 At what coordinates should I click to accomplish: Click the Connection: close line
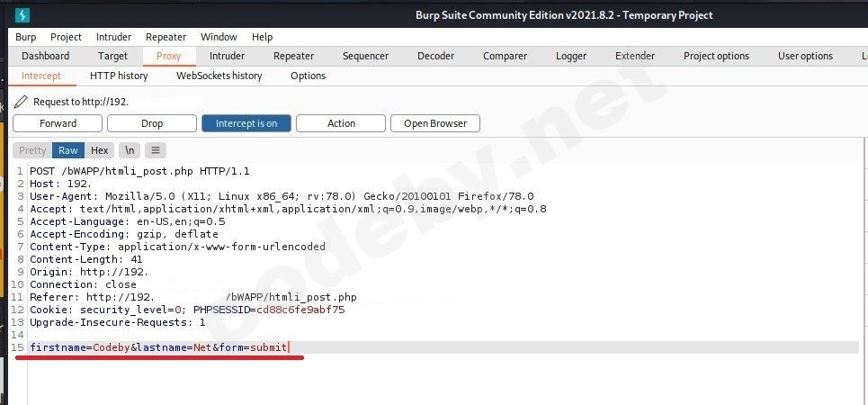83,284
